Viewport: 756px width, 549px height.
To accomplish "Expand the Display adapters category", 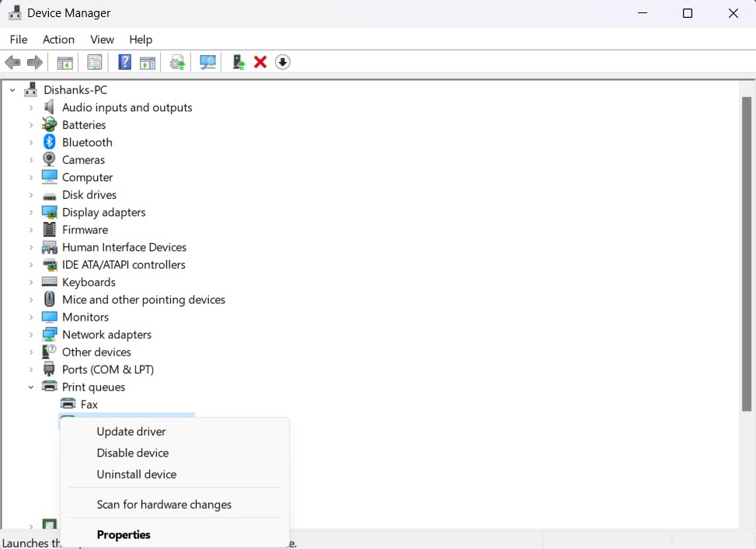I will coord(30,212).
